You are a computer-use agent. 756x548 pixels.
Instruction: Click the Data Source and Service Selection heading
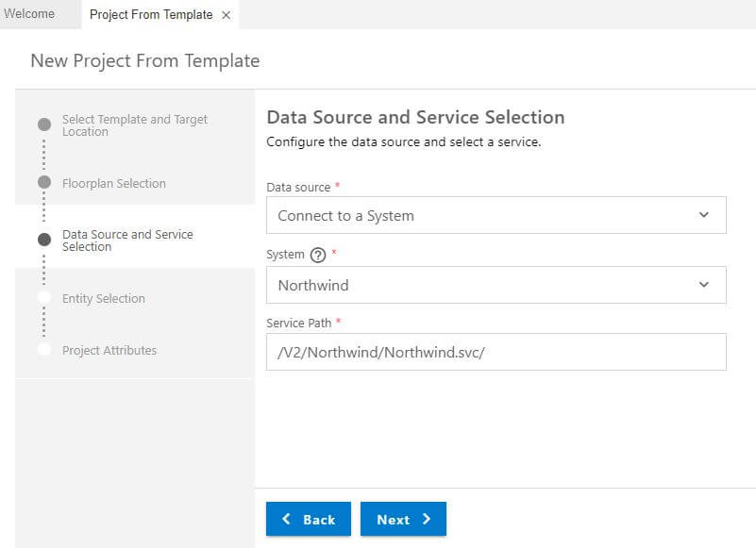[415, 117]
